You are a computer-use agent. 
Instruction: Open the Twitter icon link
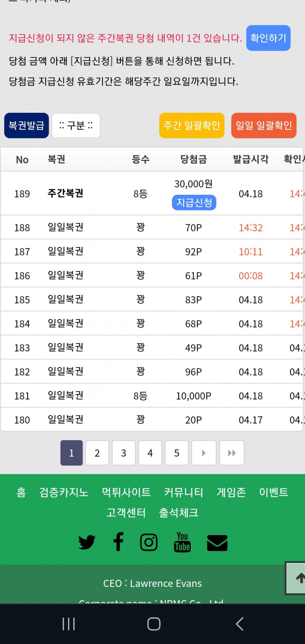click(x=87, y=542)
